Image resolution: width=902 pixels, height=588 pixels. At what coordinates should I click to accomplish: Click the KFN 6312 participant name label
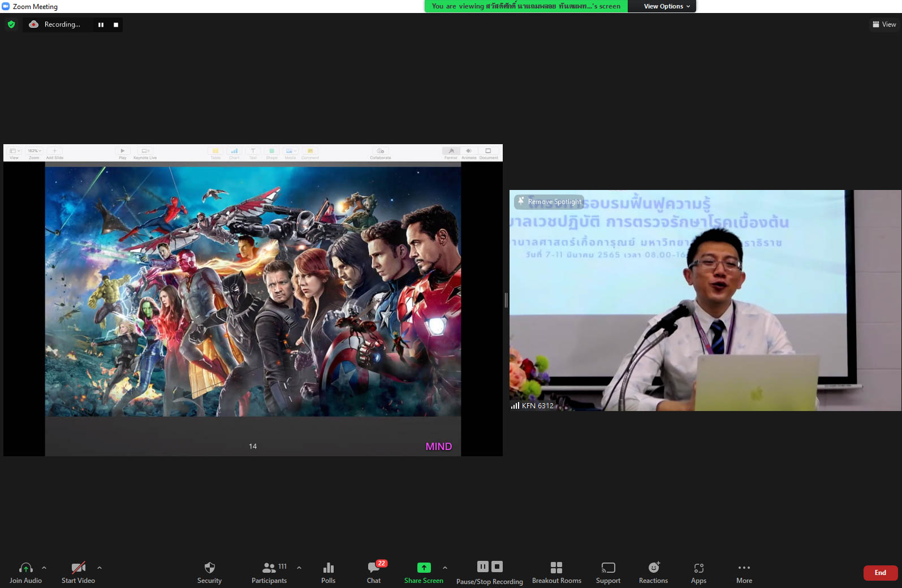tap(537, 405)
